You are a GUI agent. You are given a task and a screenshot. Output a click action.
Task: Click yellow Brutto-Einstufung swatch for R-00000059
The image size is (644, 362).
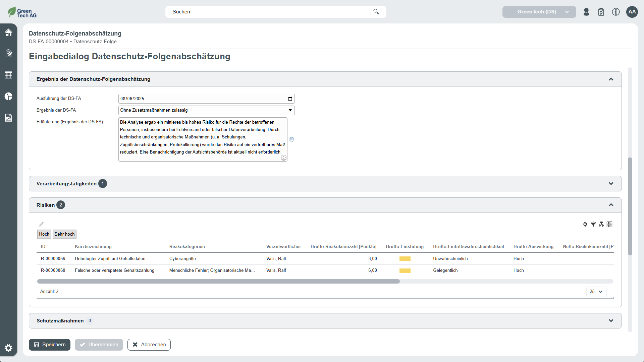405,259
